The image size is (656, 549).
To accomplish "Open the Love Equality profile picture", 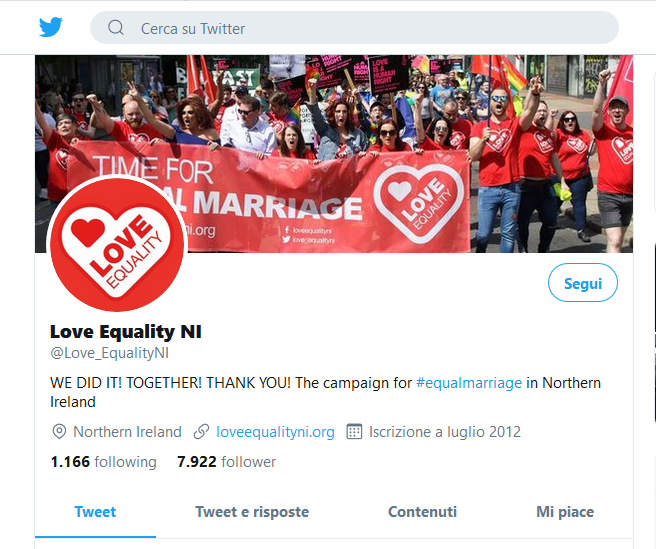I will point(117,243).
